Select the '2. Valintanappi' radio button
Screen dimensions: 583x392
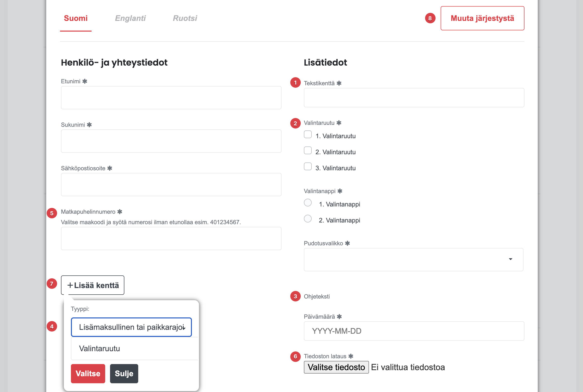point(308,219)
